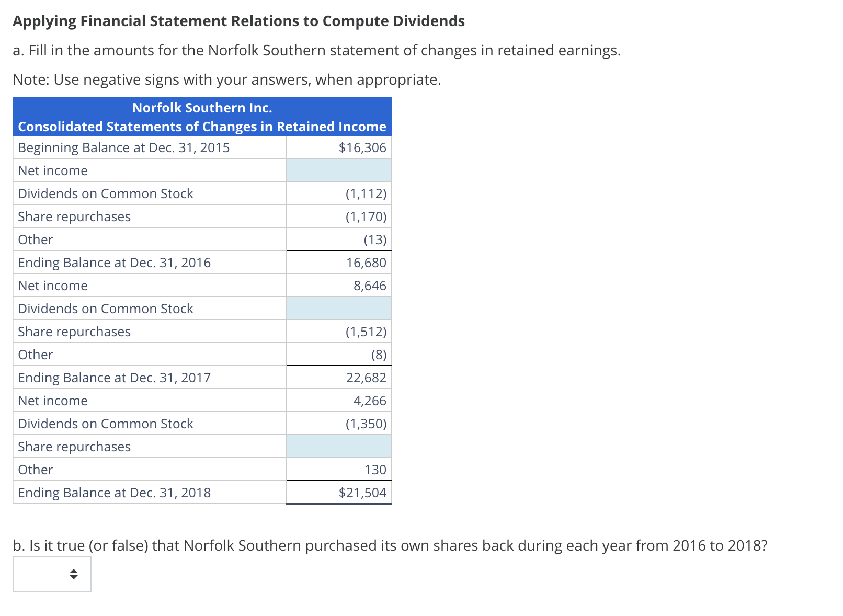Select the Beginning Balance $16,306 cell
The height and width of the screenshot is (616, 843).
(362, 147)
